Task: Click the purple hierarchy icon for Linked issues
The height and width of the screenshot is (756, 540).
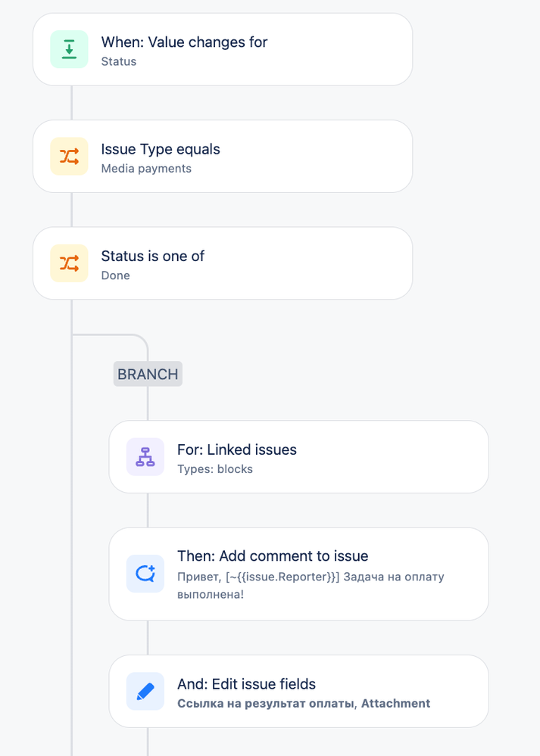Action: (x=145, y=456)
